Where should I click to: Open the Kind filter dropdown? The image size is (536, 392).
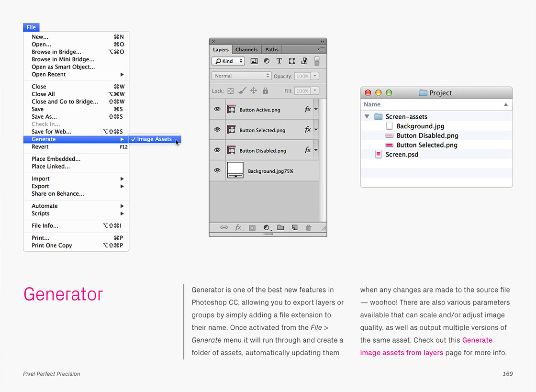coord(228,61)
